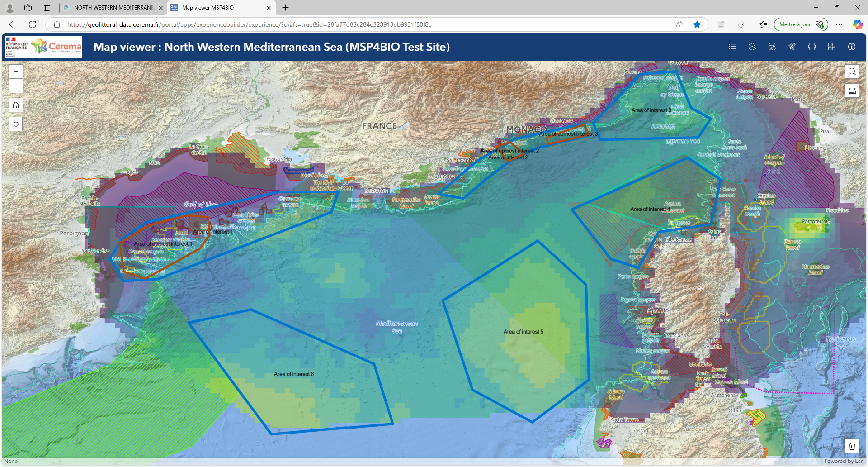Open the Add Data widget
This screenshot has width=868, height=467.
pyautogui.click(x=772, y=47)
